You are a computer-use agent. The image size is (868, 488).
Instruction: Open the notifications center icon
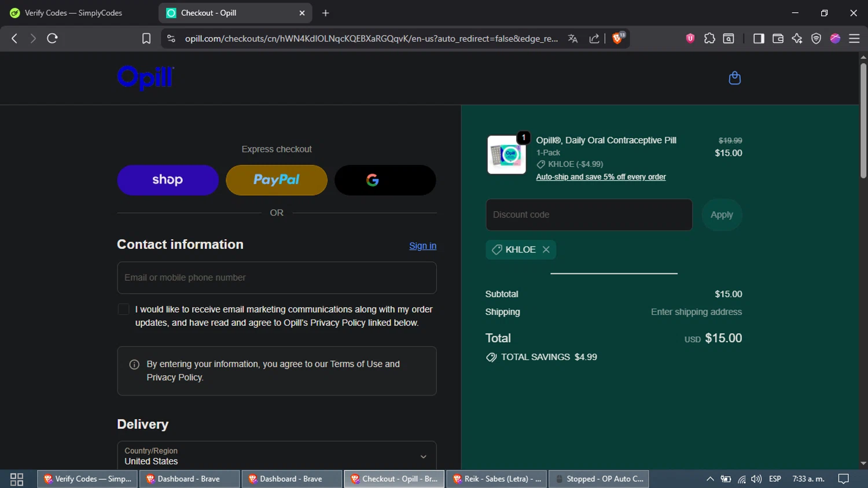(844, 479)
